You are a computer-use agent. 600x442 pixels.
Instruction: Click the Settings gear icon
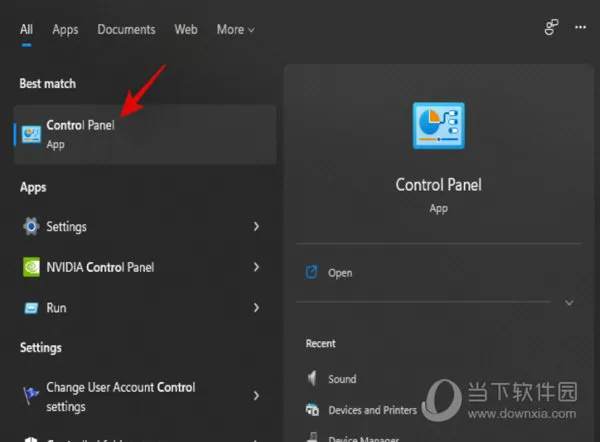[x=31, y=226]
